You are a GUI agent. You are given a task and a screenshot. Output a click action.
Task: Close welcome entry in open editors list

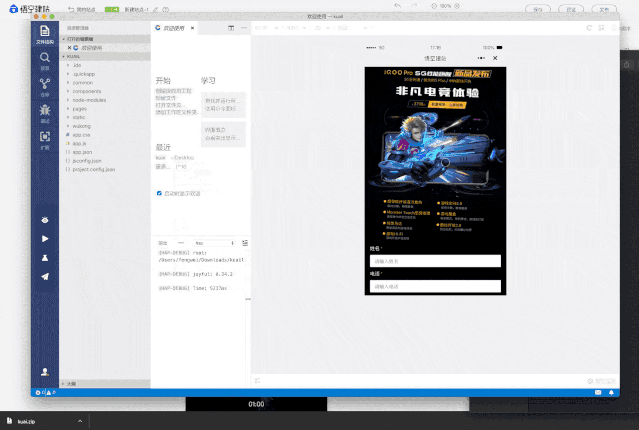tap(69, 48)
